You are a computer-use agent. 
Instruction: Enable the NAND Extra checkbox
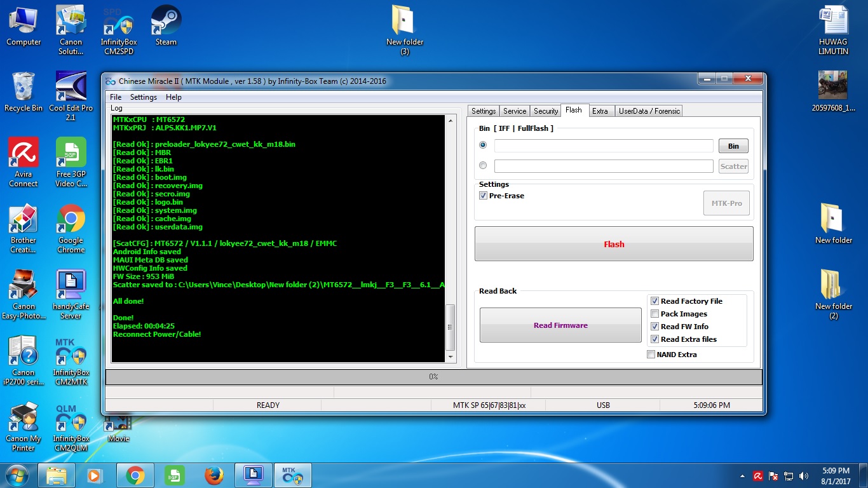651,355
